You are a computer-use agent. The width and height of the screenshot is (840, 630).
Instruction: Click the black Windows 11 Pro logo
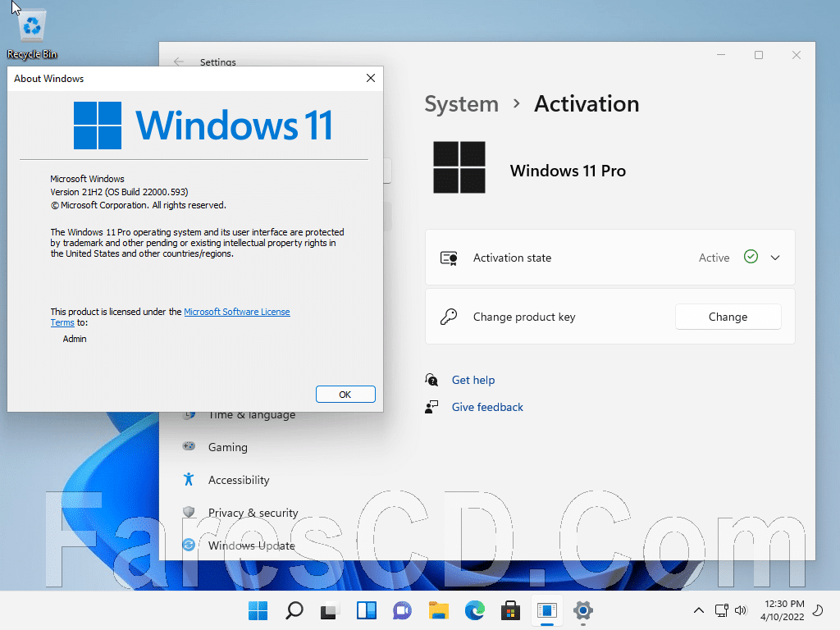tap(459, 167)
